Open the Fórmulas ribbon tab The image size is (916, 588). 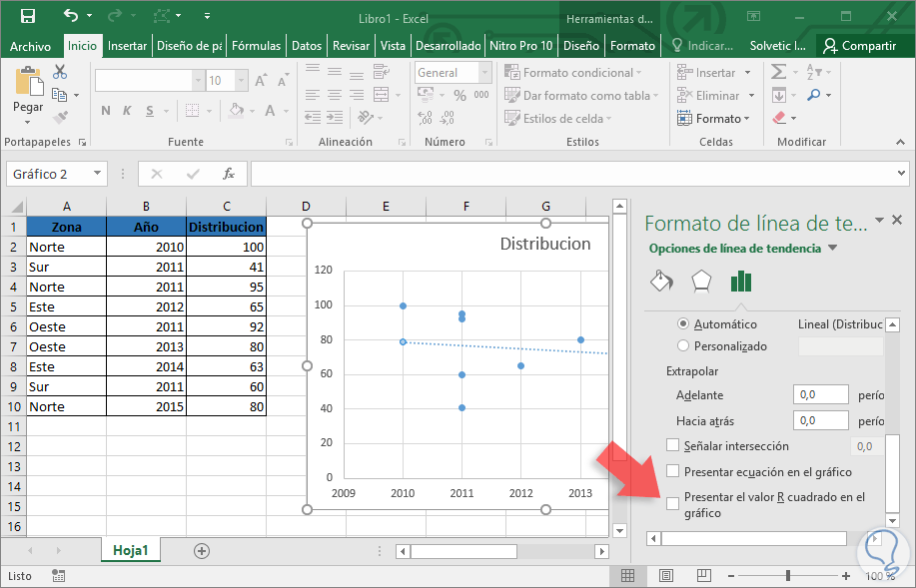click(256, 46)
